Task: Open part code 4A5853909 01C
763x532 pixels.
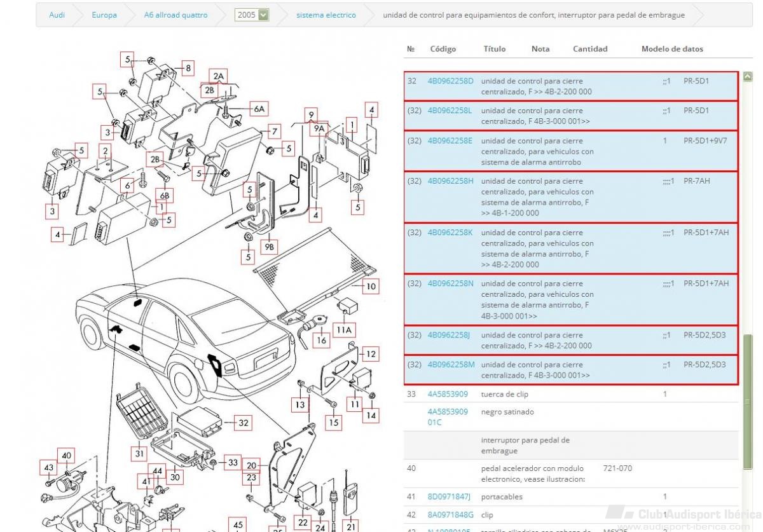Action: (448, 417)
